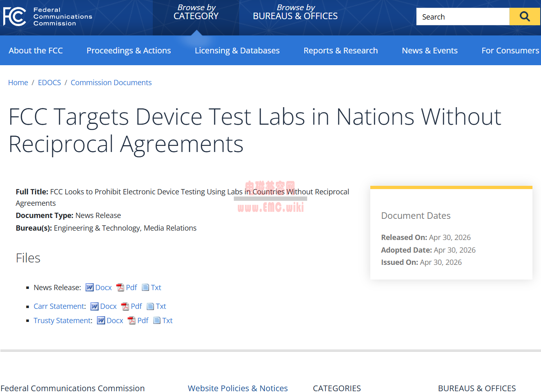Go to the Home breadcrumb link
The width and height of the screenshot is (541, 392).
18,83
